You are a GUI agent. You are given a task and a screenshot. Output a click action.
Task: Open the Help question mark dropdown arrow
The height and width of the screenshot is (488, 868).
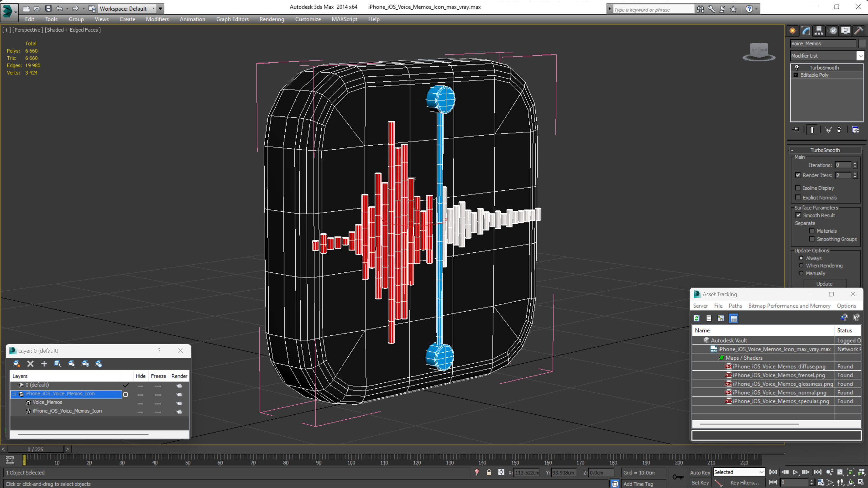(x=756, y=9)
